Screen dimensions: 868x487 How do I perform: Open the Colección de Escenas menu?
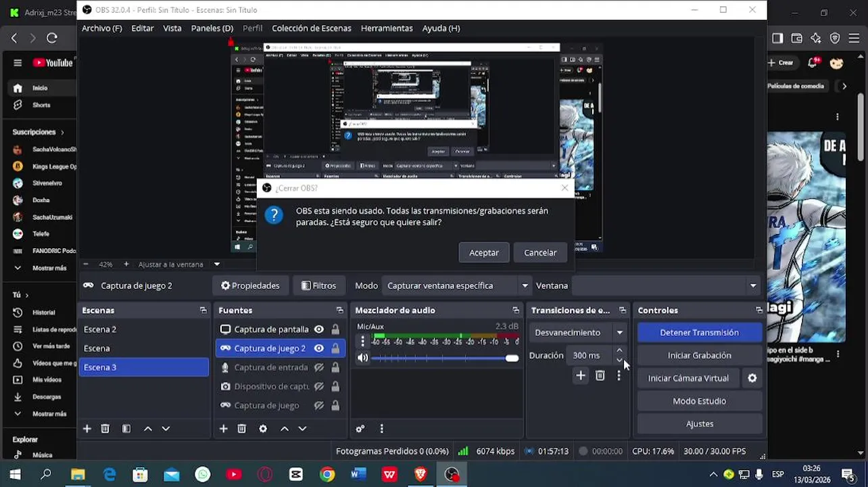pos(312,28)
